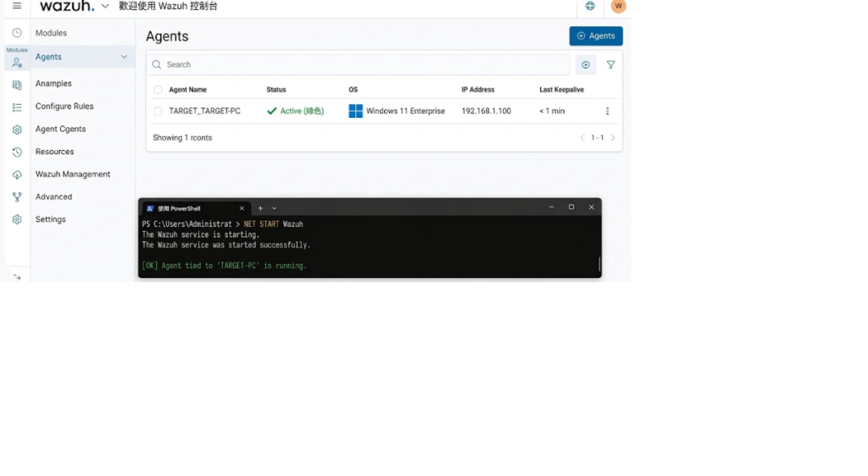This screenshot has height=476, width=868.
Task: Click the gear icon beside Agent Cgents
Action: coord(17,130)
